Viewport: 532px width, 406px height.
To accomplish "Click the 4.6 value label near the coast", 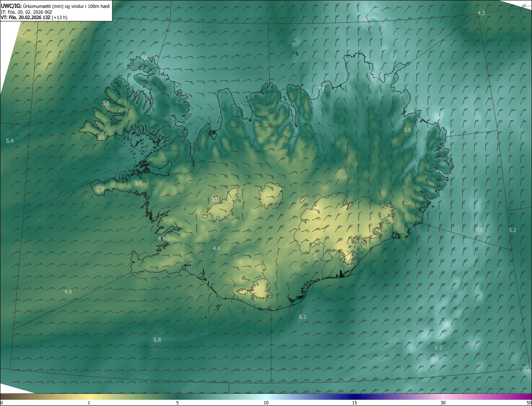I will coord(161,239).
